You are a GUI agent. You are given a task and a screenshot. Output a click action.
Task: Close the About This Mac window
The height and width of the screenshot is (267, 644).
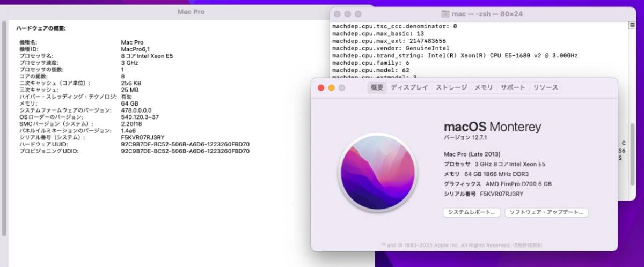click(x=321, y=88)
